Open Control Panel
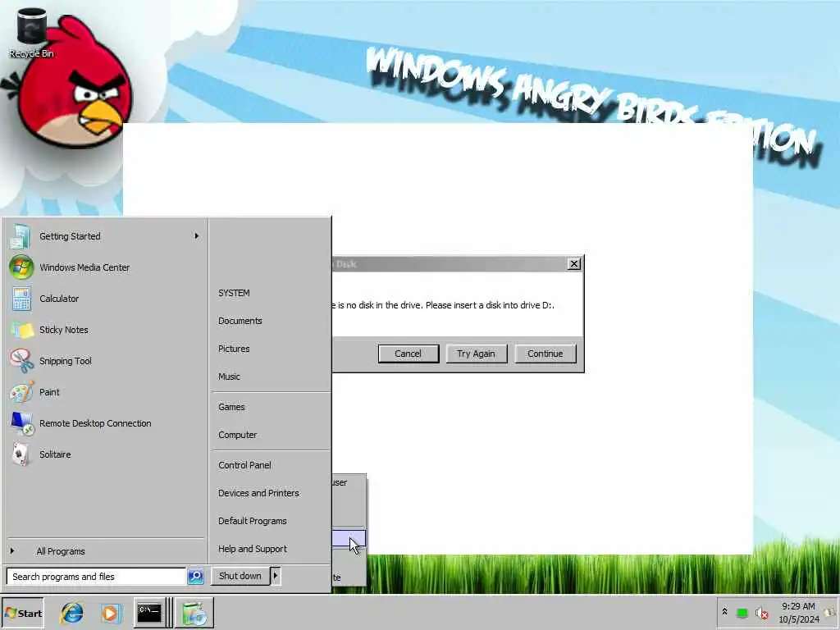Viewport: 840px width, 630px height. 271,466
